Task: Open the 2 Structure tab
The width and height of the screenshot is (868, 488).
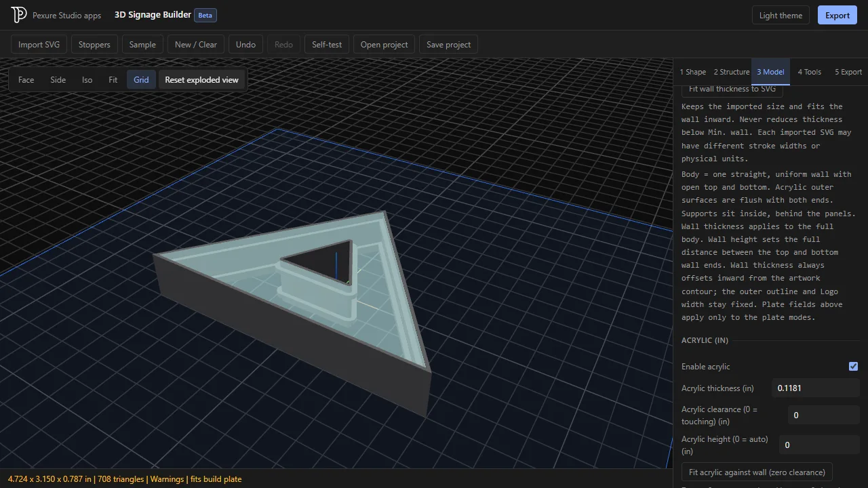Action: point(732,72)
